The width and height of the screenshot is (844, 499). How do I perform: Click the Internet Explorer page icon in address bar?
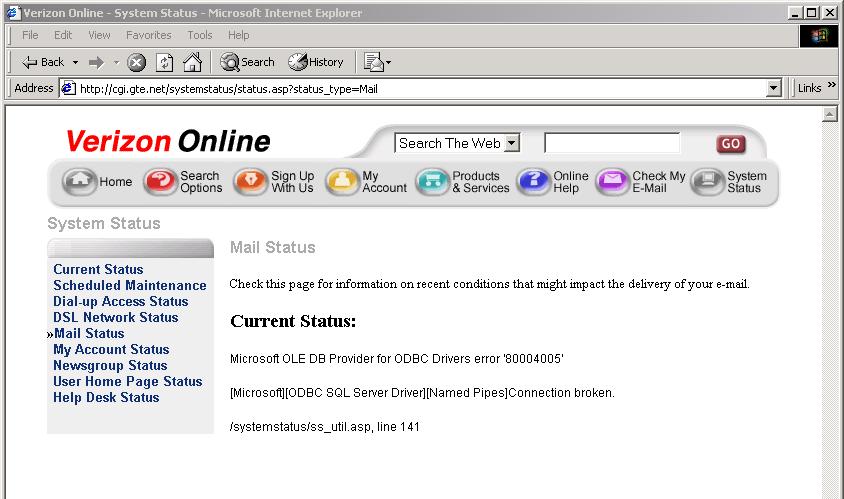pos(68,88)
